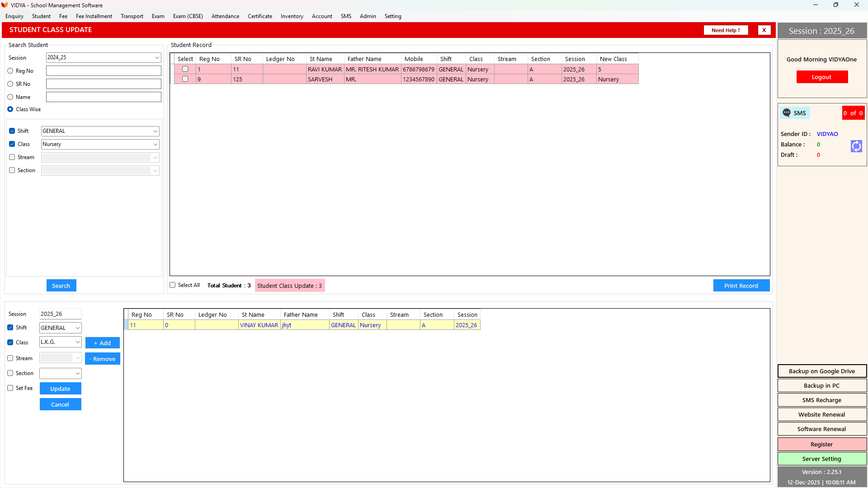Enable the lower Section checkbox
Image resolution: width=868 pixels, height=488 pixels.
[x=10, y=373]
